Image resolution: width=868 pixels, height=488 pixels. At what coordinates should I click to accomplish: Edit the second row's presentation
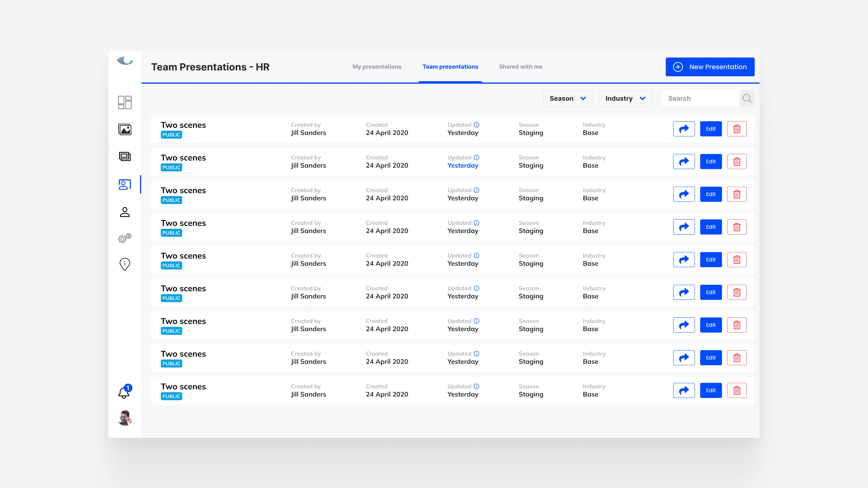(x=711, y=161)
